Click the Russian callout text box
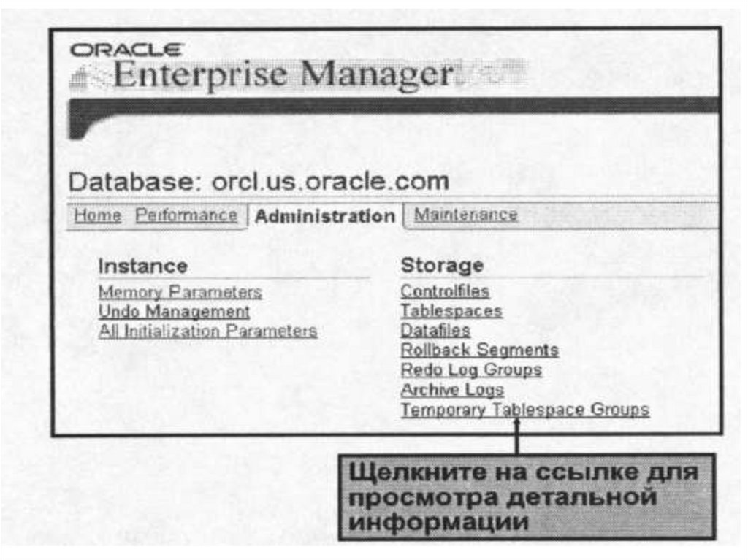This screenshot has width=748, height=560. [x=524, y=496]
